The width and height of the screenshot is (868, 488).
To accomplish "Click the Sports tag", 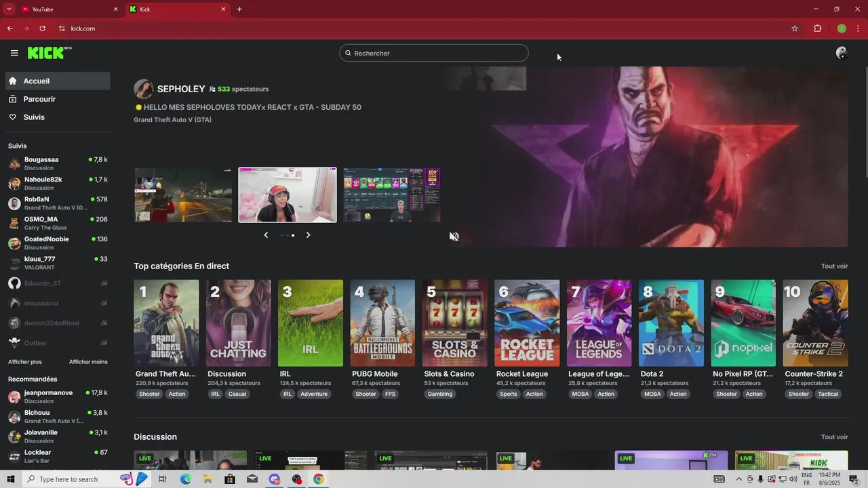I will coord(508,394).
